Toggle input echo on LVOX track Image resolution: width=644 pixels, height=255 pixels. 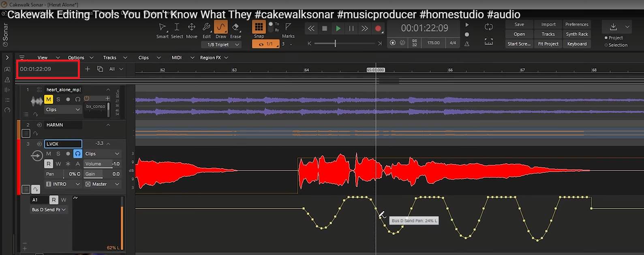pyautogui.click(x=77, y=154)
